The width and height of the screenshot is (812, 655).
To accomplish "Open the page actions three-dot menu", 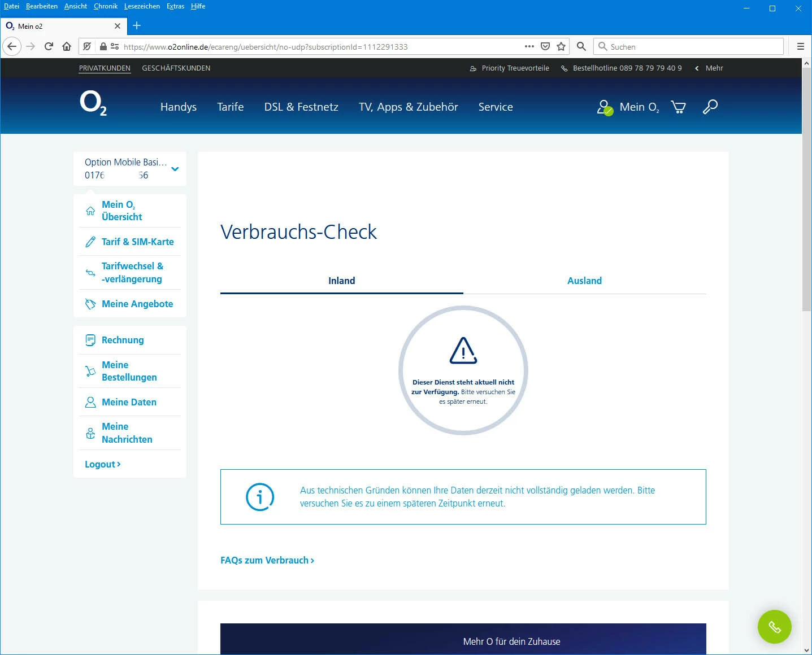I will pyautogui.click(x=529, y=46).
